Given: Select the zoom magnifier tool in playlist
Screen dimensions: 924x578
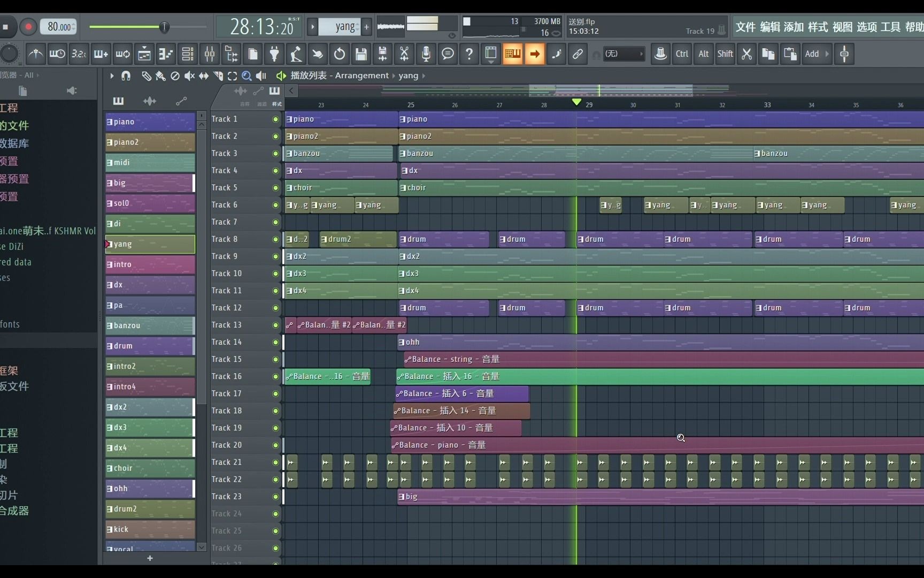Looking at the screenshot, I should point(247,76).
